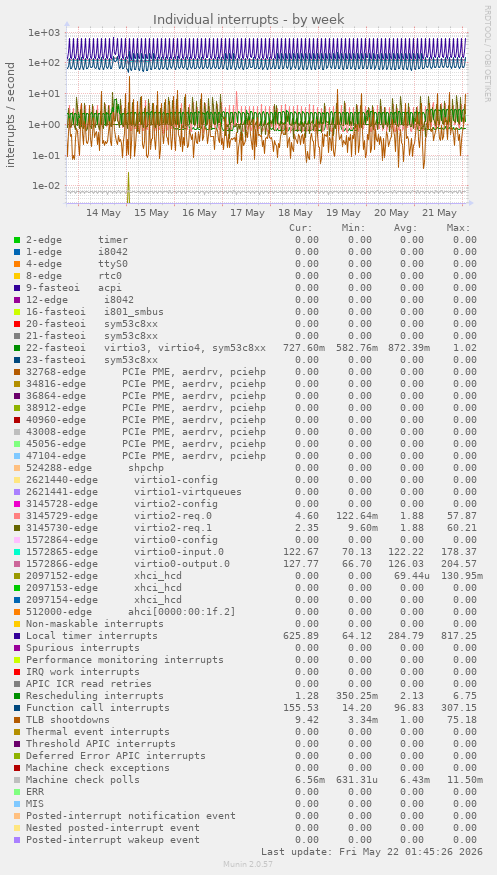Click the 18 May date label on axis
Image resolution: width=497 pixels, height=875 pixels.
click(295, 213)
